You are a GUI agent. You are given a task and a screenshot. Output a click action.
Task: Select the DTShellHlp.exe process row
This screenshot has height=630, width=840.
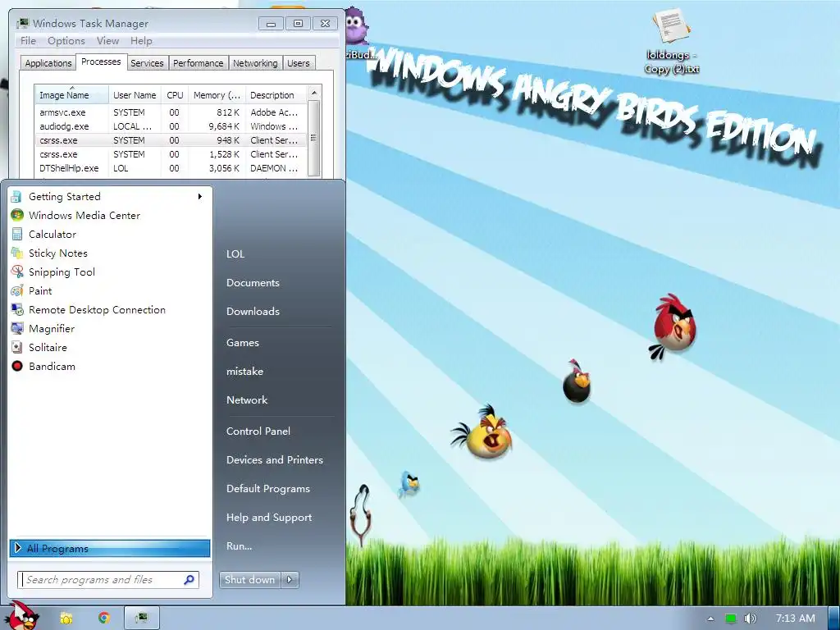171,168
